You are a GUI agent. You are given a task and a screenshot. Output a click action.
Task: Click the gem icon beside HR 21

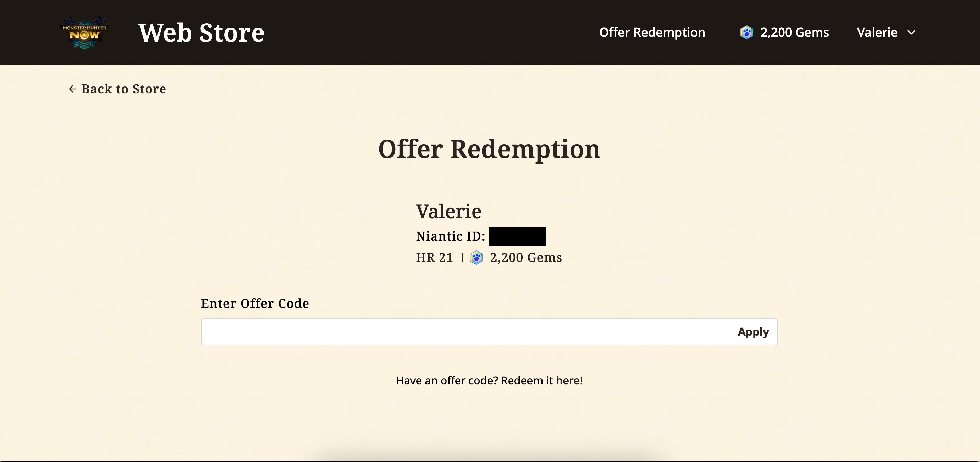pyautogui.click(x=476, y=258)
